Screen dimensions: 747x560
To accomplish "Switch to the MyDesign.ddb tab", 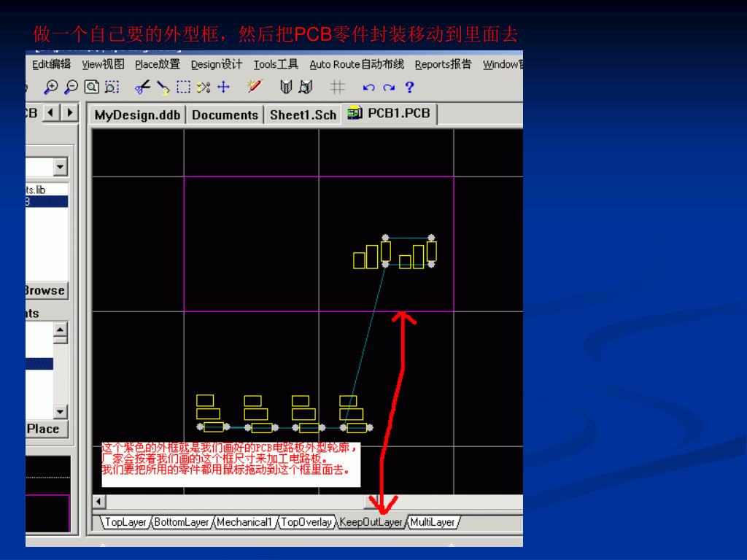I will pos(137,115).
